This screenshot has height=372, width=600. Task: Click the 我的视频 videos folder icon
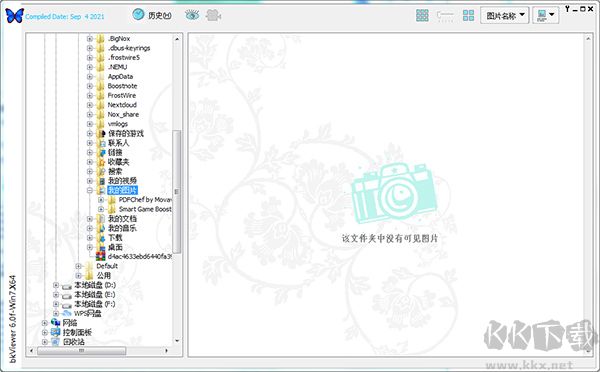tap(101, 181)
